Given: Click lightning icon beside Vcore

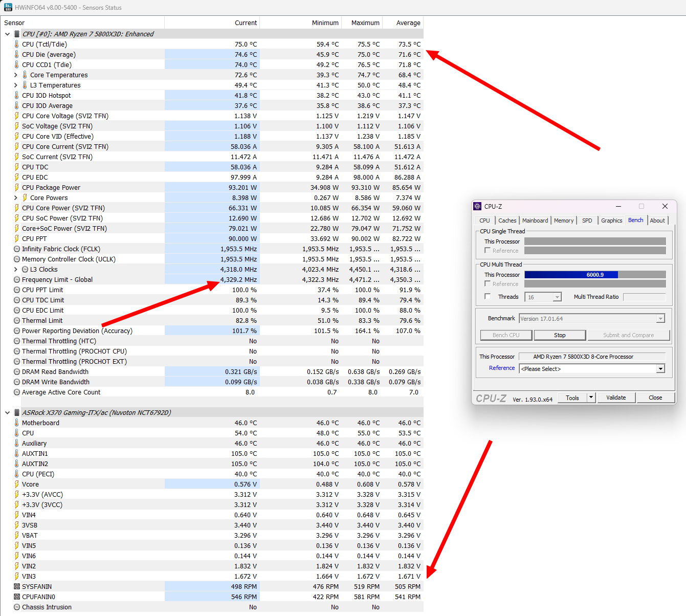Looking at the screenshot, I should coord(17,484).
